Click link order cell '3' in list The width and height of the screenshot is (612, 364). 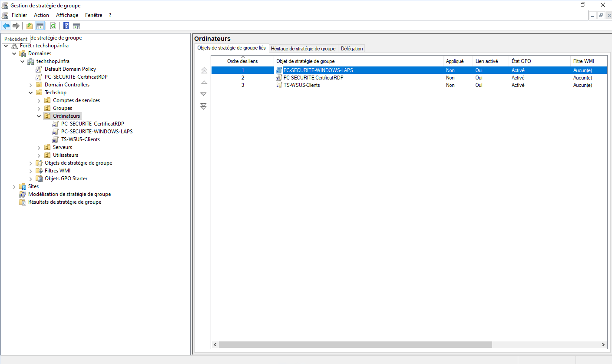click(x=243, y=85)
